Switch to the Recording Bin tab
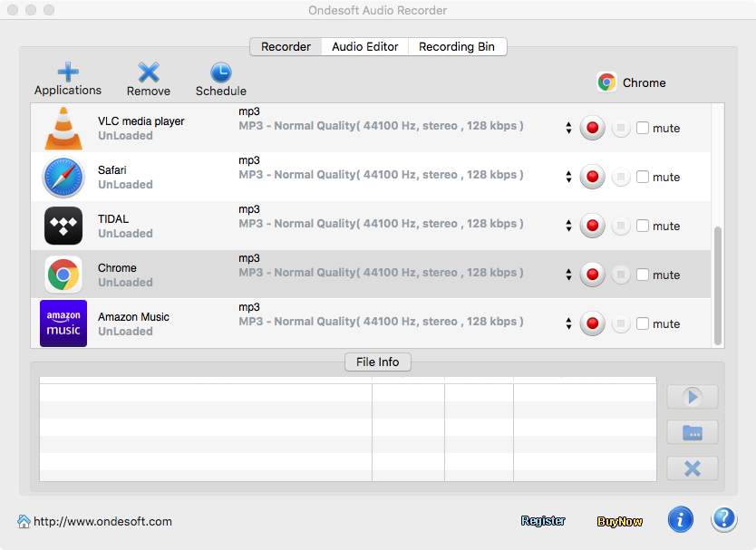 click(x=457, y=47)
